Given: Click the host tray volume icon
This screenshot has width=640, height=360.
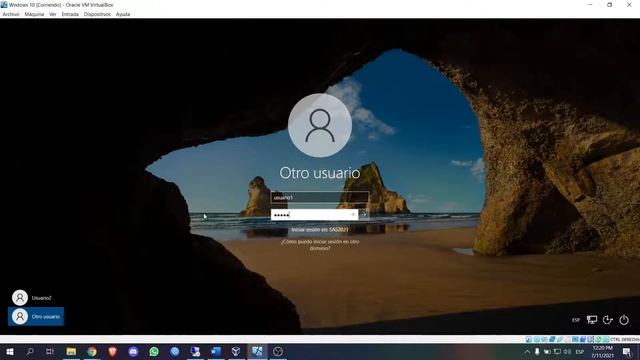Looking at the screenshot, I should tap(567, 351).
